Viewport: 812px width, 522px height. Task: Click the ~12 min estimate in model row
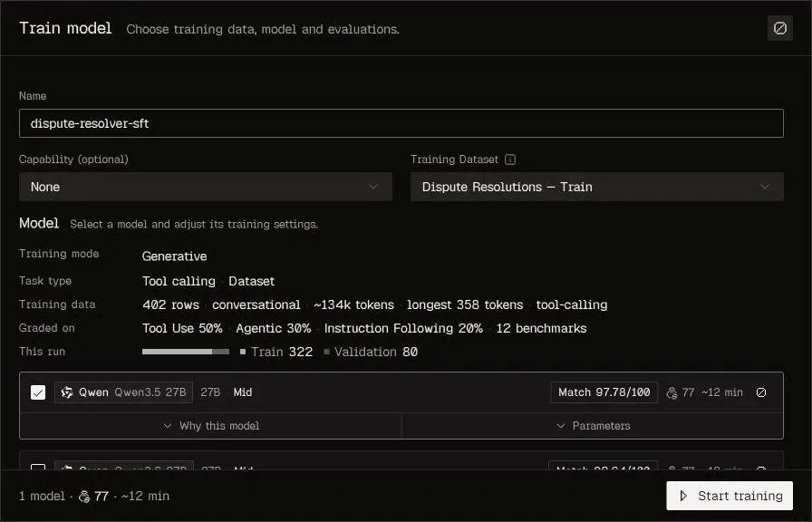pos(722,392)
